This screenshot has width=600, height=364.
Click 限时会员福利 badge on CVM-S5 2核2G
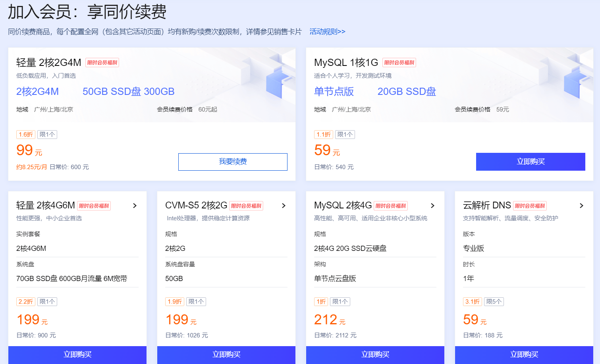[x=246, y=206]
